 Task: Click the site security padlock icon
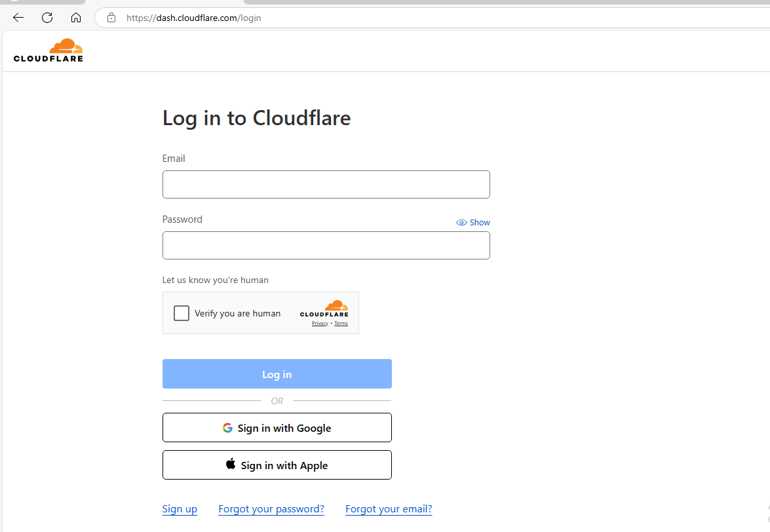[x=111, y=18]
